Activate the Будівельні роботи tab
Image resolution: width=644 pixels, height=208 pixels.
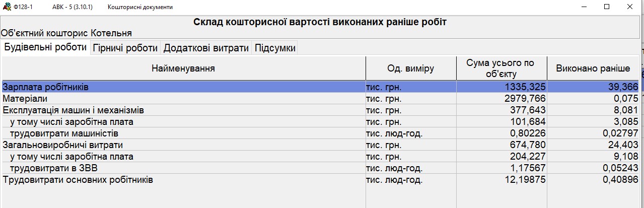[x=45, y=47]
